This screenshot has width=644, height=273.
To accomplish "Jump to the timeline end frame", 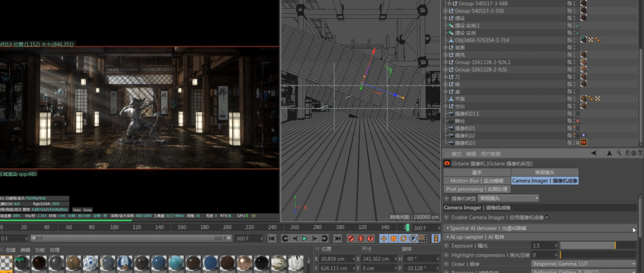I will [338, 238].
